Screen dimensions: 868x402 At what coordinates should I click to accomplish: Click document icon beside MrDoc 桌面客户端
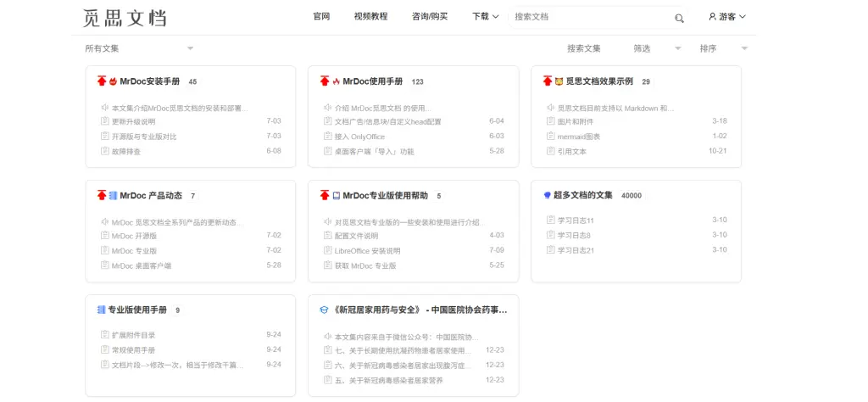coord(104,265)
